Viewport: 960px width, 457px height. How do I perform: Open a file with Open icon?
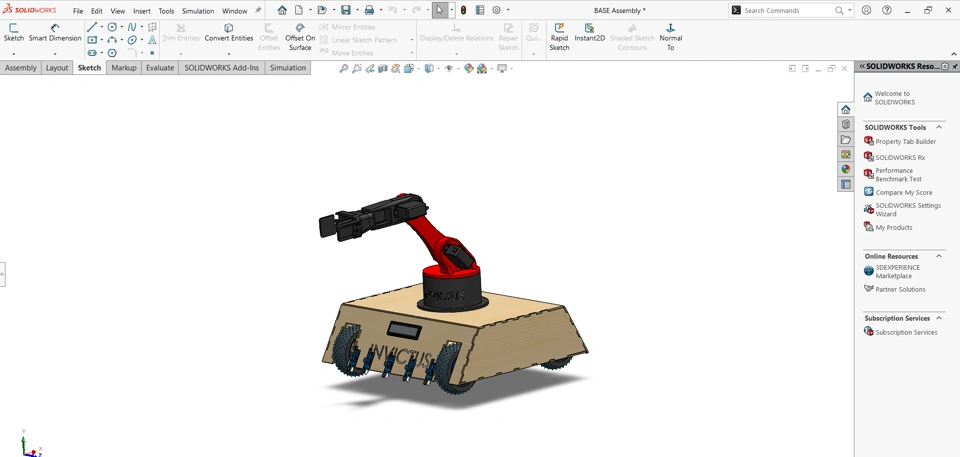pyautogui.click(x=321, y=10)
